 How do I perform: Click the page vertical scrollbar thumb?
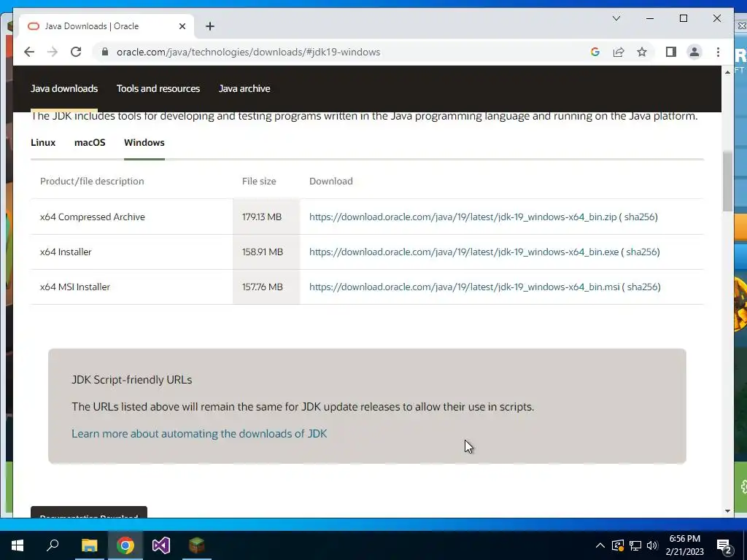click(727, 182)
